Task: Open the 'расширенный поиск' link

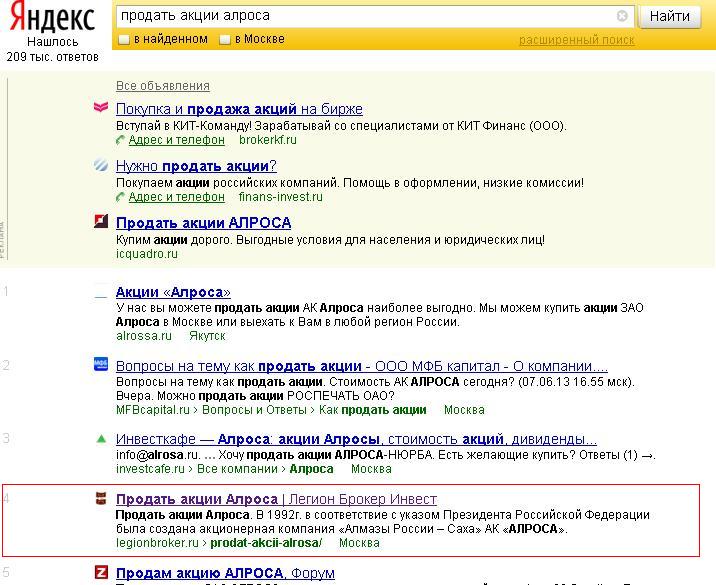Action: (577, 40)
